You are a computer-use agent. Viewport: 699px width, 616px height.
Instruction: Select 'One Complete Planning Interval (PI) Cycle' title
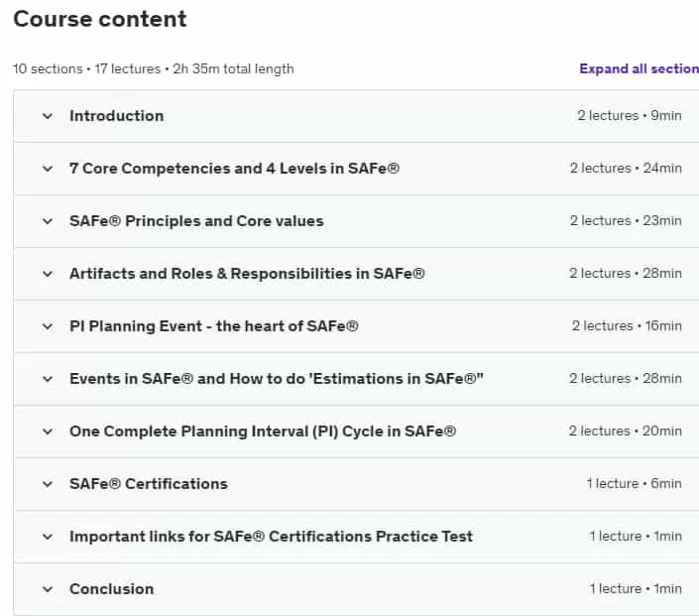click(263, 431)
